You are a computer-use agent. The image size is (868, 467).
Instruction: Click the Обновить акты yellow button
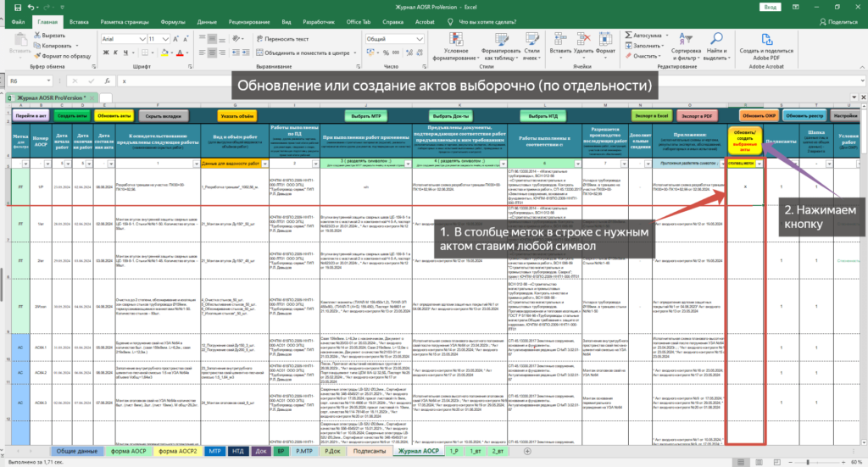[114, 116]
